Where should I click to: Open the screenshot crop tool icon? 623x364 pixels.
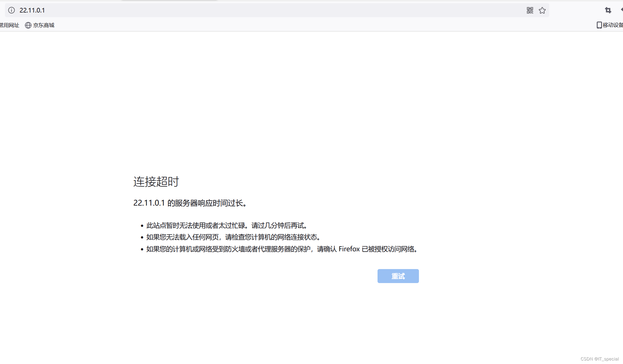click(608, 10)
